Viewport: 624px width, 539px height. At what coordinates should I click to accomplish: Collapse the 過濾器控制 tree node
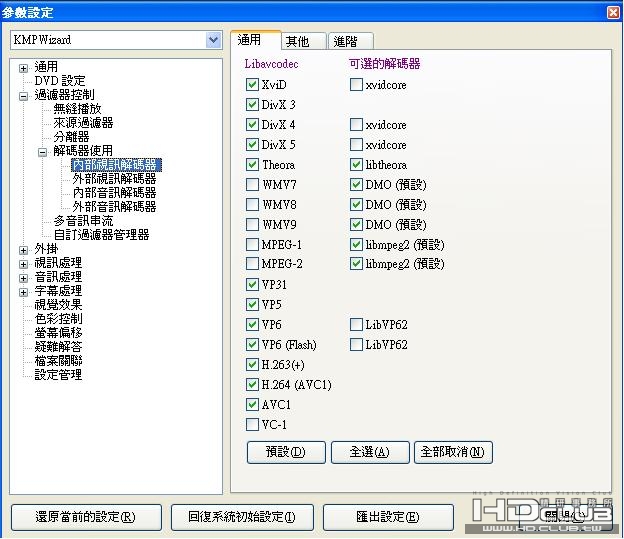(23, 96)
